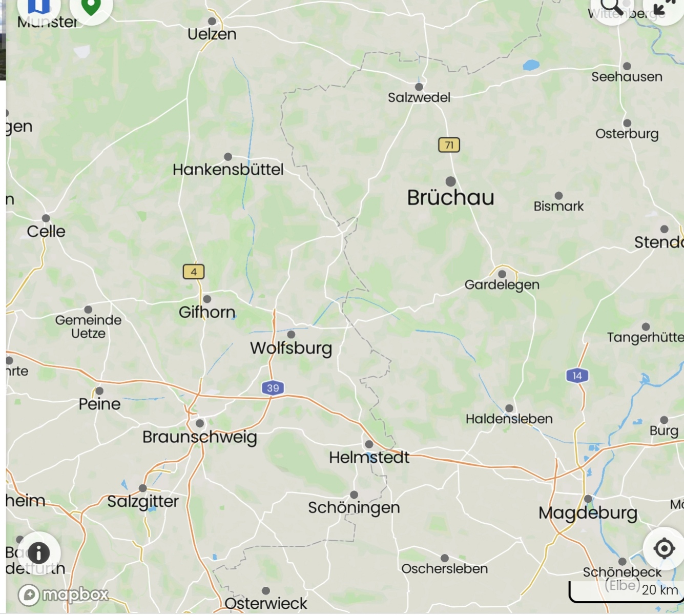684x616 pixels.
Task: Select the Gardelegen town marker
Action: click(x=502, y=274)
